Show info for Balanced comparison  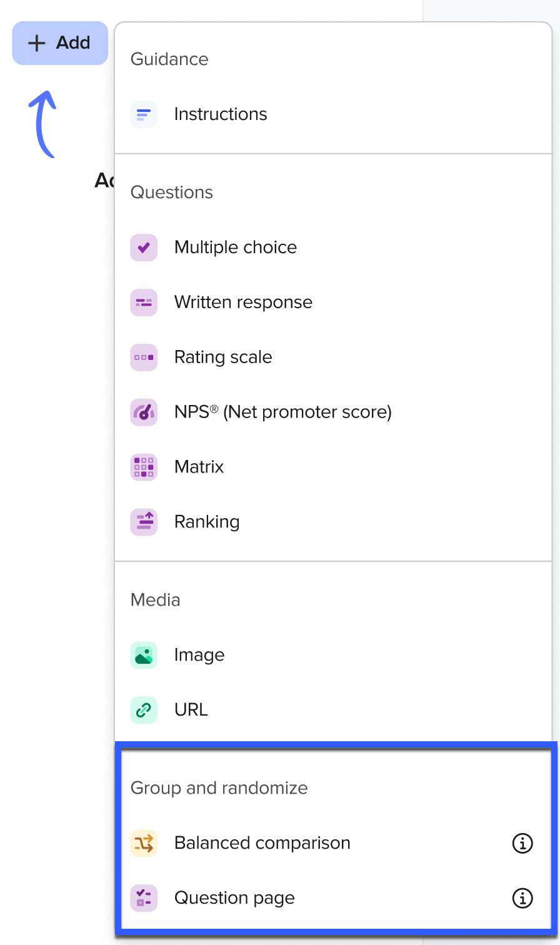tap(522, 843)
